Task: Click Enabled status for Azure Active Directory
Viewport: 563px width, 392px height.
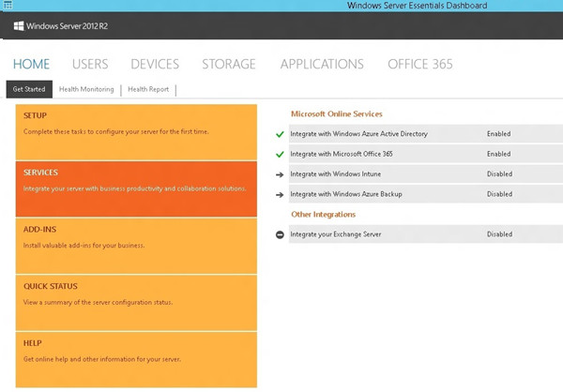Action: click(x=499, y=134)
